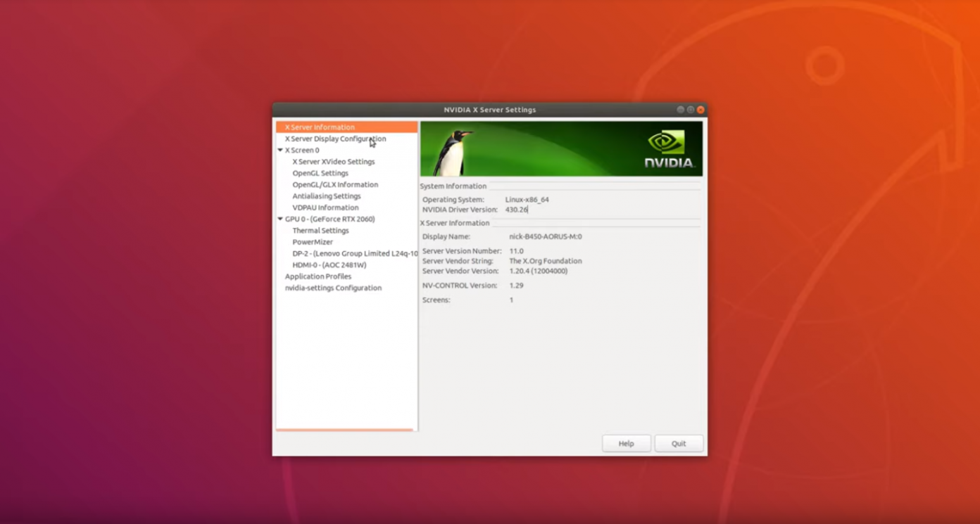Open X Server Display Configuration page
This screenshot has width=980, height=524.
[335, 139]
